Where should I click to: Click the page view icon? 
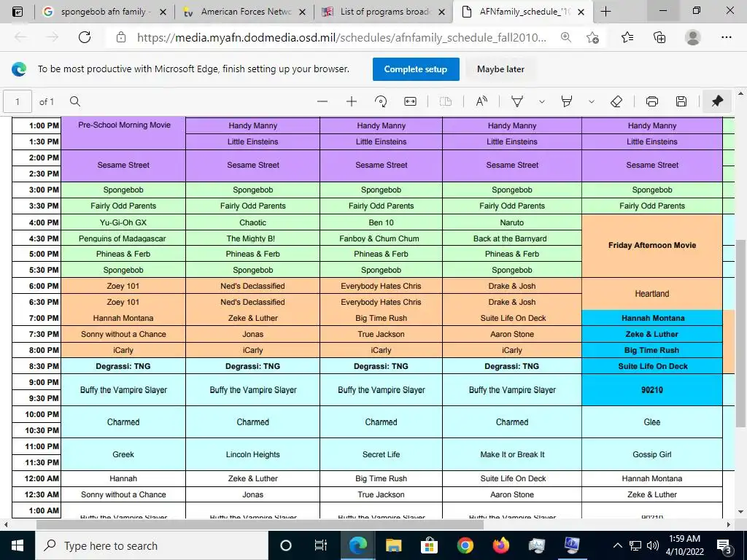point(446,101)
